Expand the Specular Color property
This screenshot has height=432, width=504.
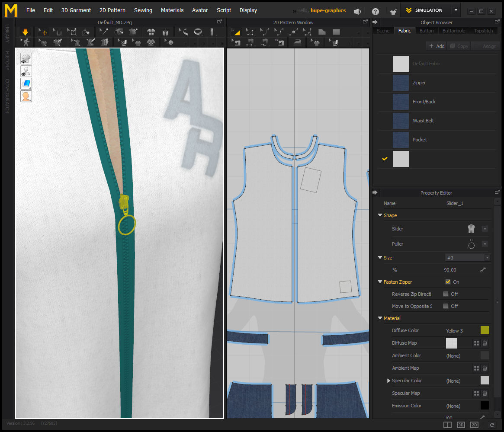pos(388,381)
